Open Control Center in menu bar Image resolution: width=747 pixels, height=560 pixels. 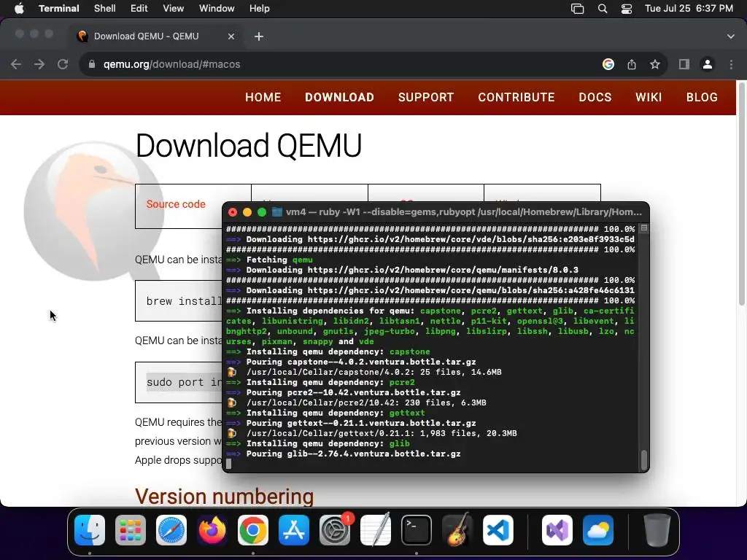pyautogui.click(x=627, y=9)
